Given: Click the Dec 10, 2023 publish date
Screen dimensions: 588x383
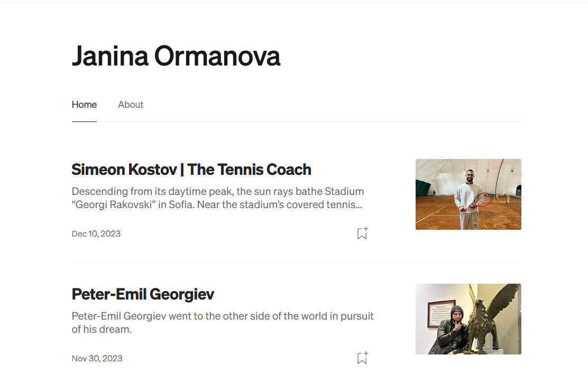Looking at the screenshot, I should click(96, 233).
